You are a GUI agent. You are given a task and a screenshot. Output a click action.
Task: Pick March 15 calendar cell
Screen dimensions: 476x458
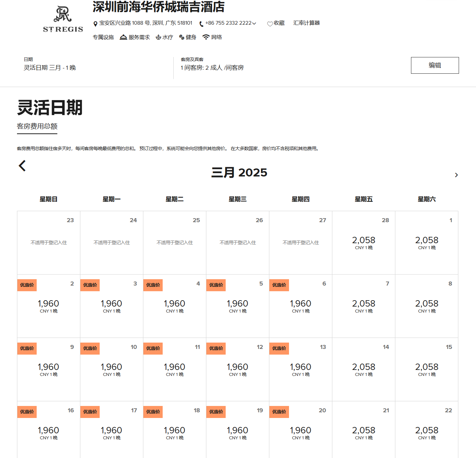click(x=427, y=369)
